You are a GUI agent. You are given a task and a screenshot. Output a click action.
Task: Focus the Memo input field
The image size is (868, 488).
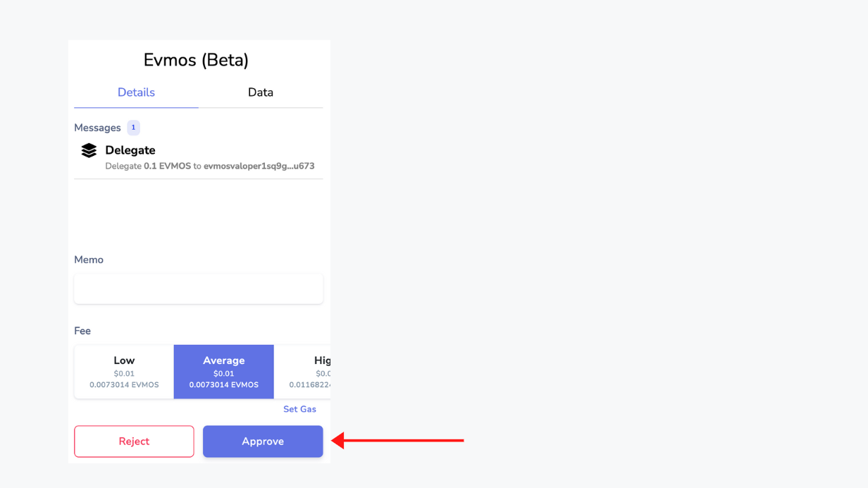tap(199, 289)
